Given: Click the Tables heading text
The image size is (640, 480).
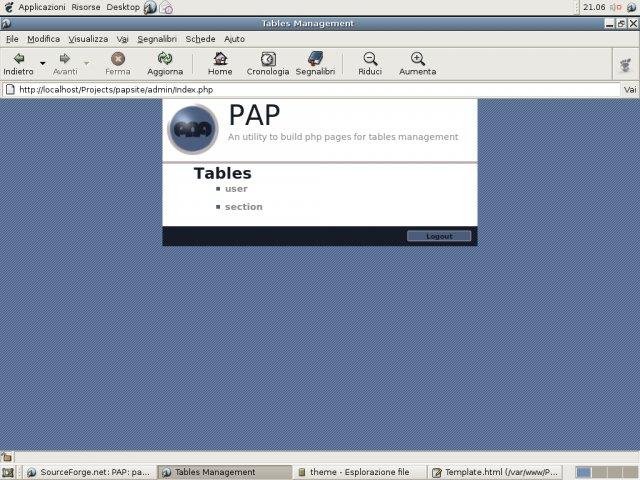Looking at the screenshot, I should (x=222, y=173).
